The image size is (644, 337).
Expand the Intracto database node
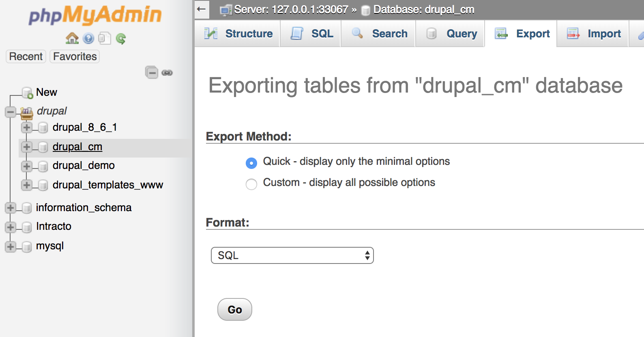11,227
